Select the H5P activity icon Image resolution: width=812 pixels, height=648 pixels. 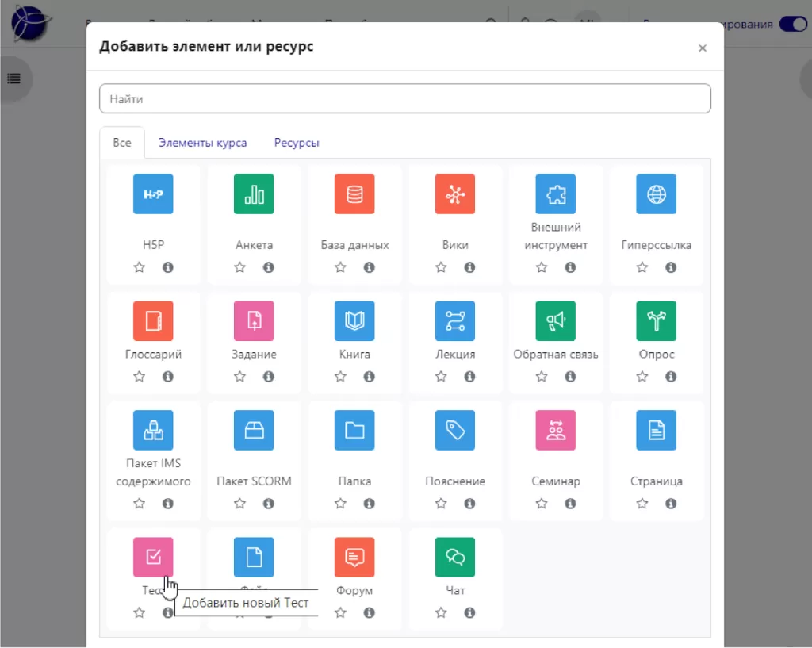[x=153, y=194]
